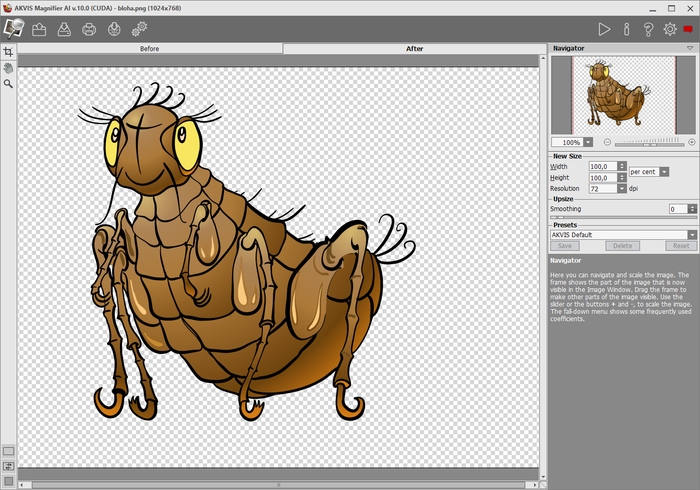Click the Delete preset button
This screenshot has height=490, width=700.
[622, 246]
